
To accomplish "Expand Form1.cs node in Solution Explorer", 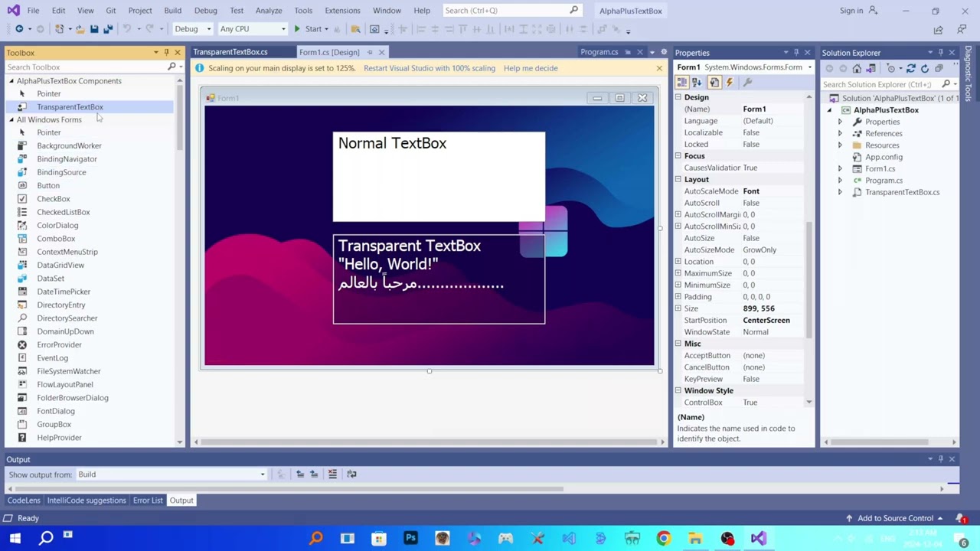I will 840,169.
